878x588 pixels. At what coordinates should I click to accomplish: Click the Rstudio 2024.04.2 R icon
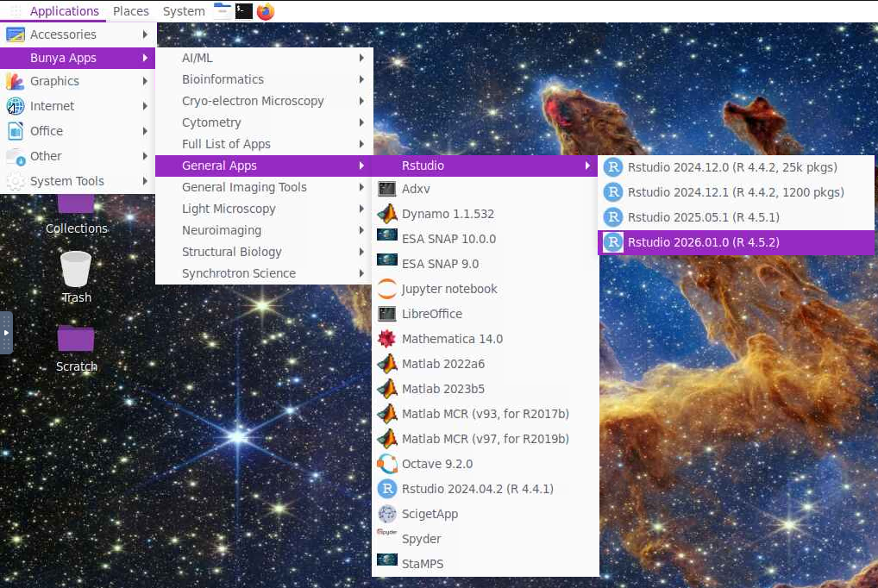point(387,489)
